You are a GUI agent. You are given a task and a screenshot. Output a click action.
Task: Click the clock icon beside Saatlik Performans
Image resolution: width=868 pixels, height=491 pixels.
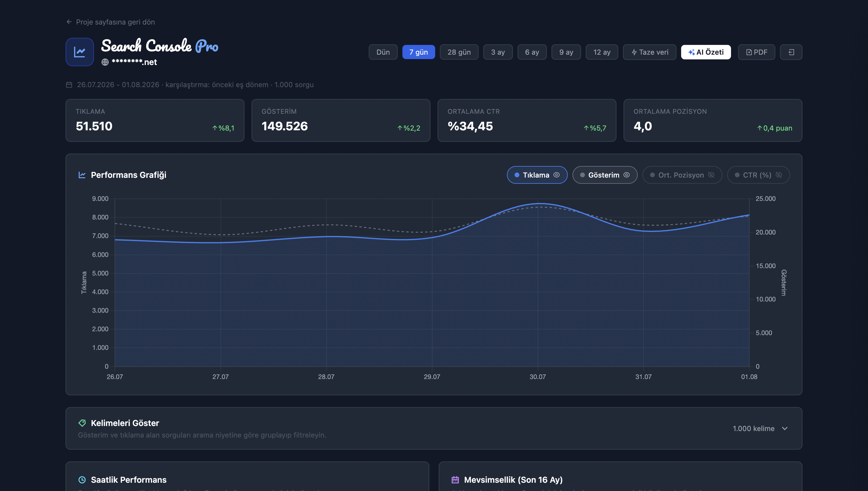82,479
